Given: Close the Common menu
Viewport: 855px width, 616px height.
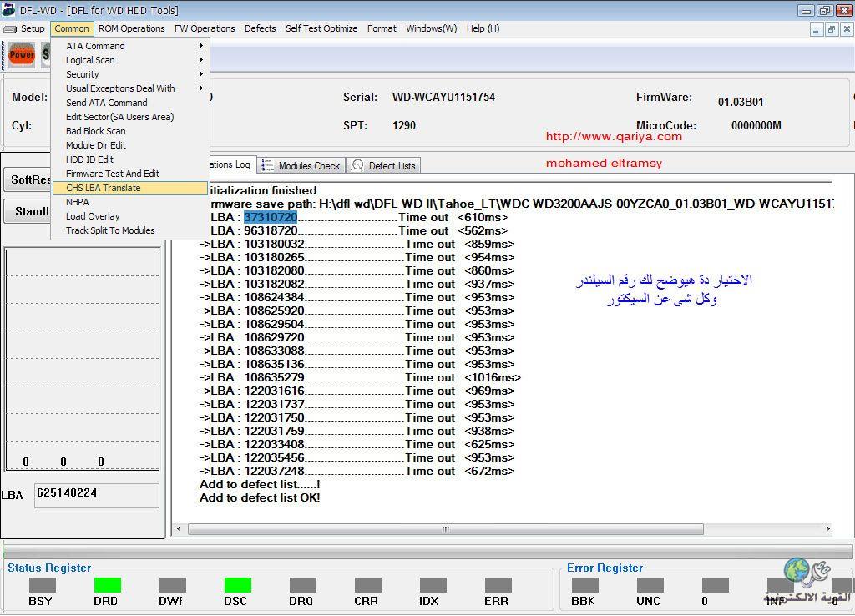Looking at the screenshot, I should 72,28.
